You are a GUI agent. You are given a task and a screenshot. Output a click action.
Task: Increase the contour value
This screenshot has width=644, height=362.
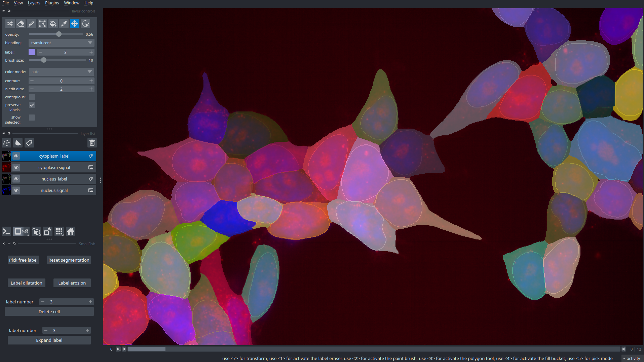tap(91, 81)
